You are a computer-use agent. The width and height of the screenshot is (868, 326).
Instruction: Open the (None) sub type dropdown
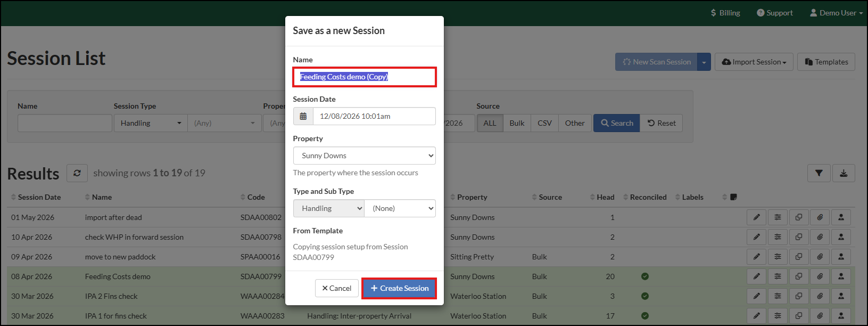[400, 208]
